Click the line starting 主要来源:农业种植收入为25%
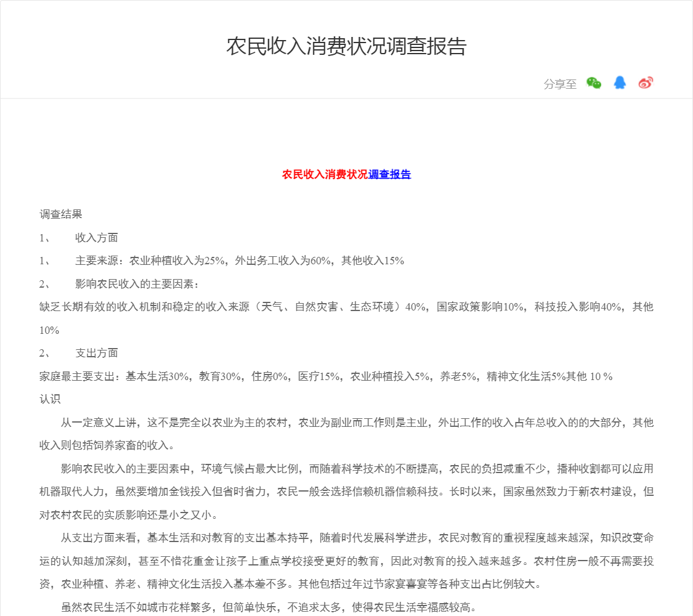Image resolution: width=693 pixels, height=616 pixels. 240,261
